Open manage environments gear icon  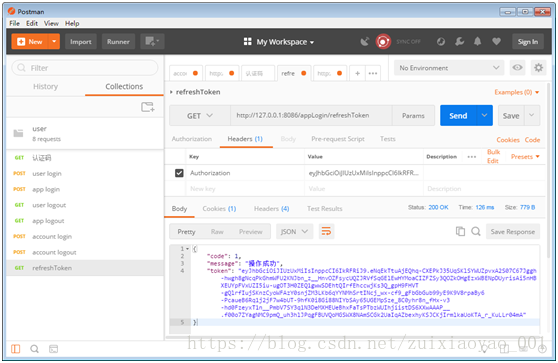[538, 68]
